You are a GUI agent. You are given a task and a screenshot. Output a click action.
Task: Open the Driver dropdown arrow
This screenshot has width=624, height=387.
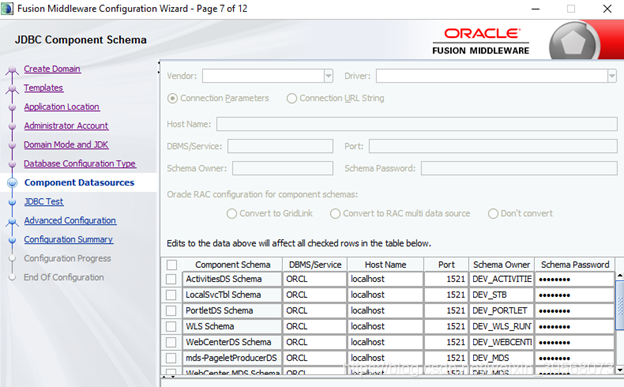coord(612,76)
